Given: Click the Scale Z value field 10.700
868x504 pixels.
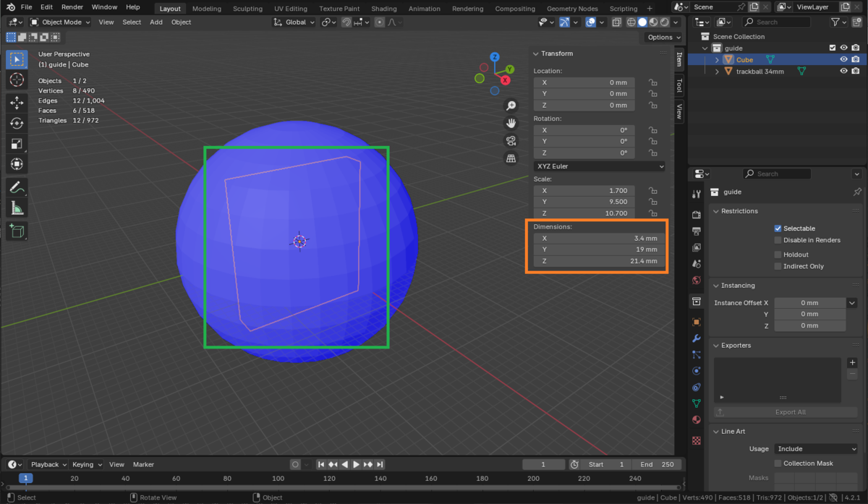Looking at the screenshot, I should (584, 213).
